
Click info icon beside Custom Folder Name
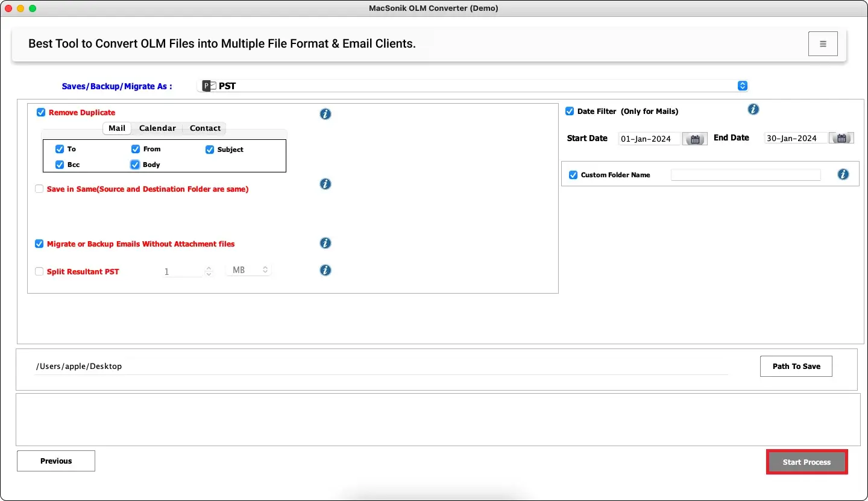coord(843,174)
